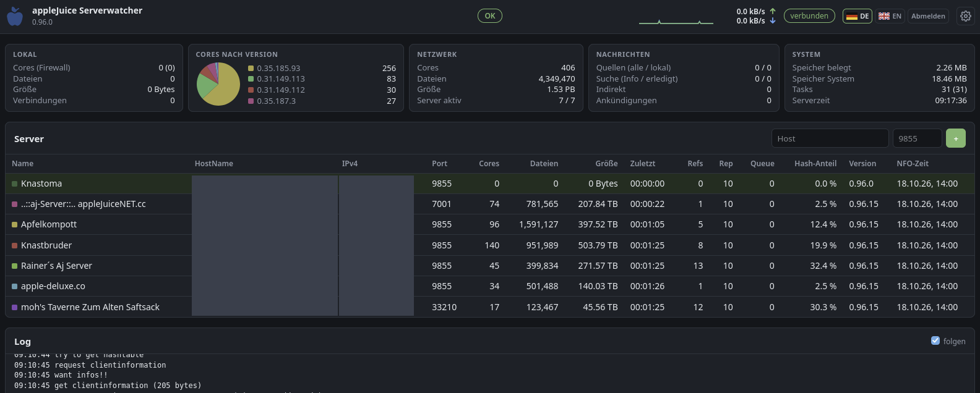Sort table by Name column header
This screenshot has height=393, width=980.
point(22,164)
